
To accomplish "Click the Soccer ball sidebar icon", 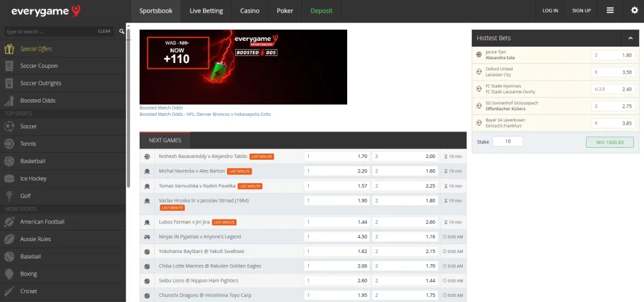I will pos(9,126).
